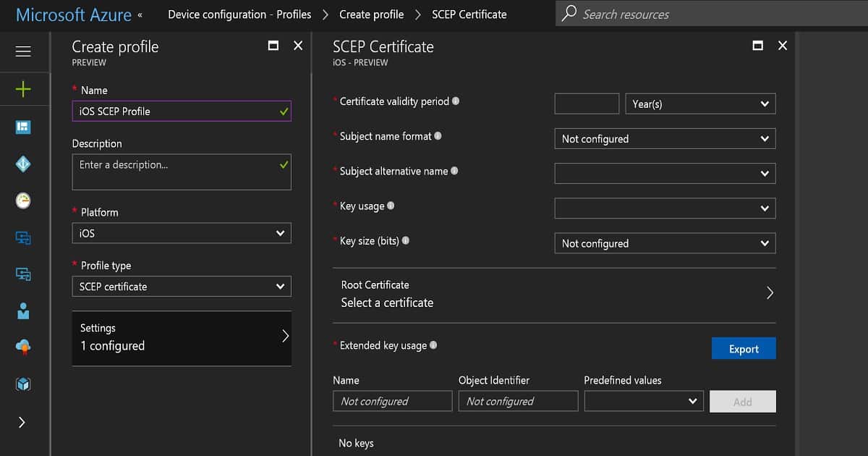Open the Predefined values dropdown

(644, 401)
